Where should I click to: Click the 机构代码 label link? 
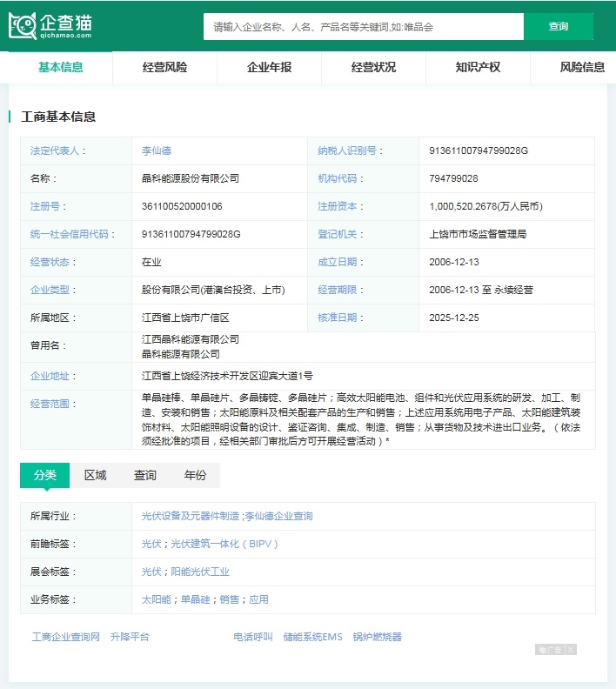pyautogui.click(x=338, y=178)
